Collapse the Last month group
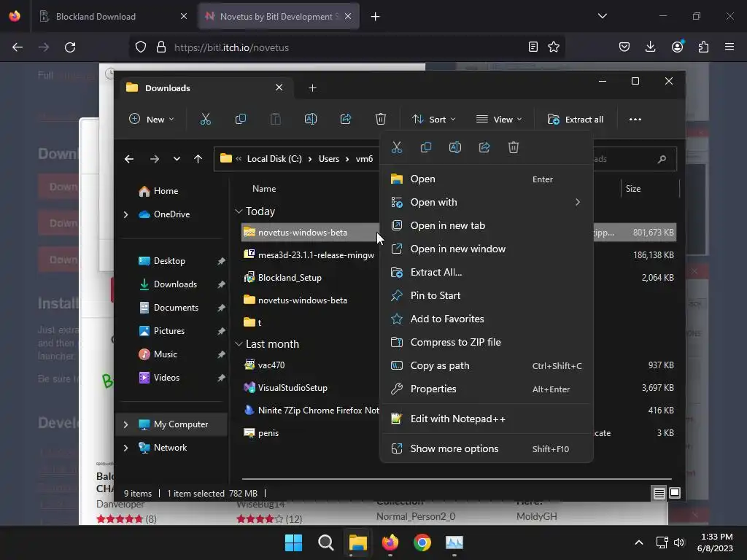747x560 pixels. tap(239, 344)
